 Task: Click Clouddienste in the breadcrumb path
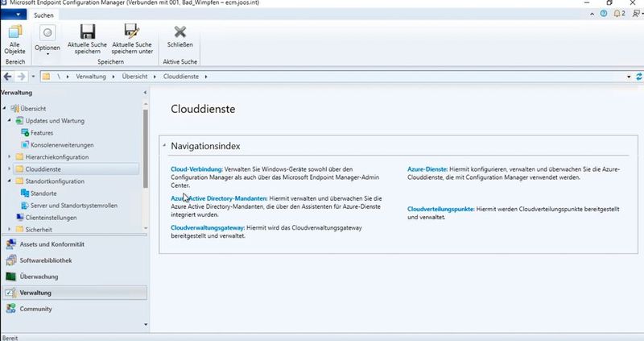click(x=180, y=77)
